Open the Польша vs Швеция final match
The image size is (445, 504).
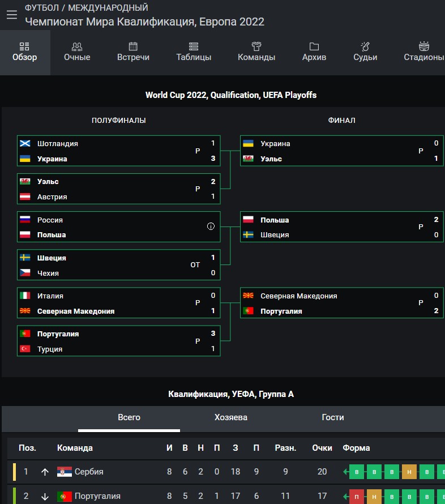point(342,227)
